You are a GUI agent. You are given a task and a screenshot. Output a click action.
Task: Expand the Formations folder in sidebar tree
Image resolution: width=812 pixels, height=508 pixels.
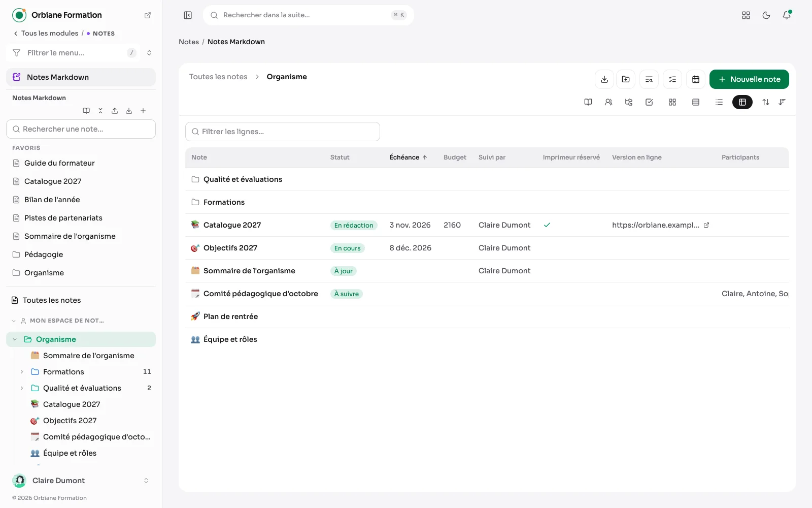pyautogui.click(x=22, y=372)
